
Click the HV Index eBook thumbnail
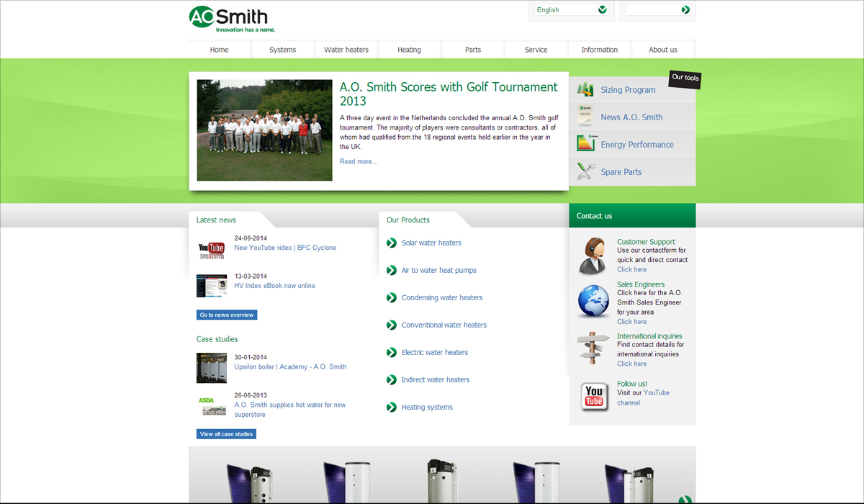(x=212, y=286)
